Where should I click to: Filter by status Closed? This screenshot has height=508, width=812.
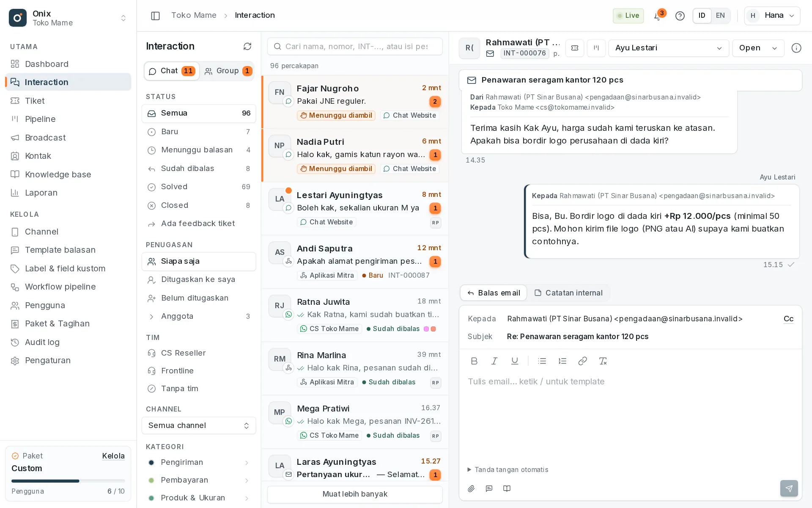(x=199, y=205)
